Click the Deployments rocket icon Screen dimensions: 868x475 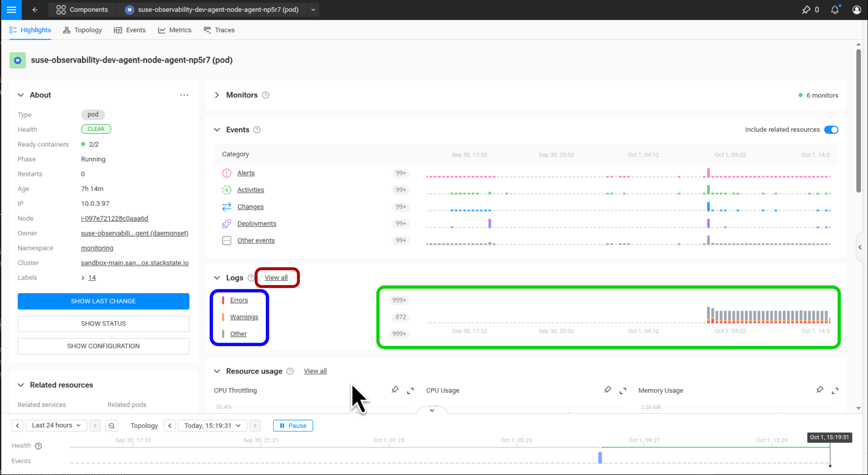point(227,223)
